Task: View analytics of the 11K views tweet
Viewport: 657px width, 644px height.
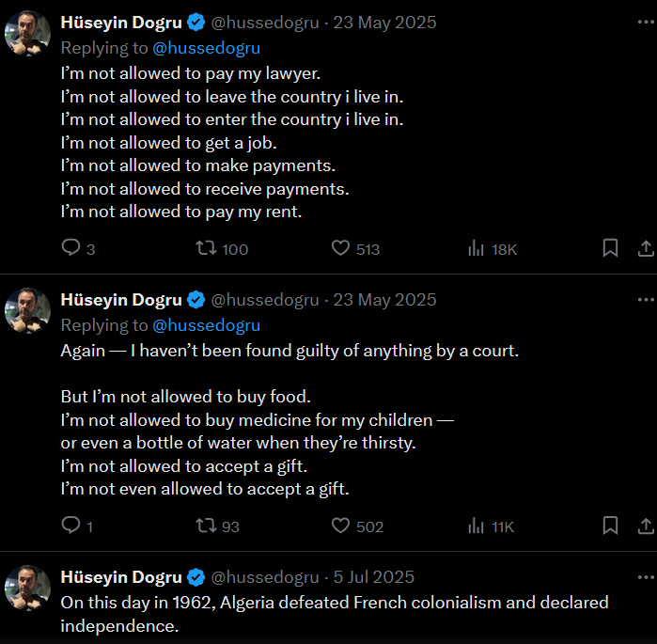Action: click(477, 526)
